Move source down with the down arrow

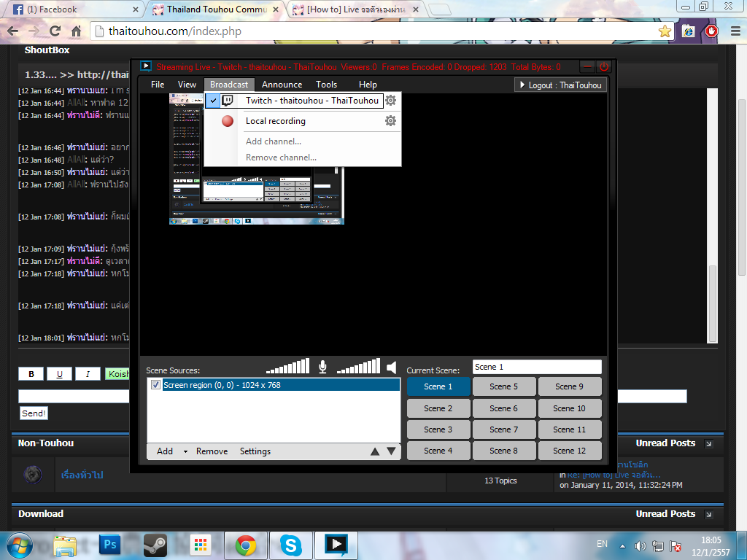pos(391,451)
